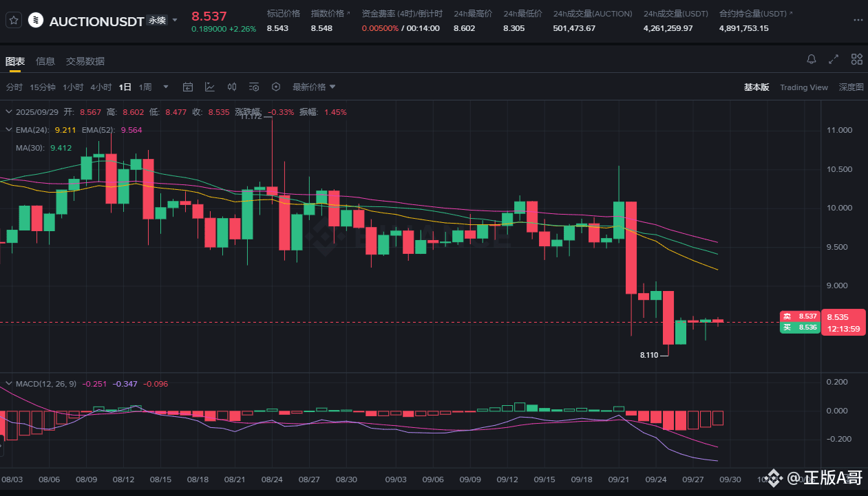Open chart settings hexagon icon
Image resolution: width=868 pixels, height=496 pixels.
coord(276,87)
